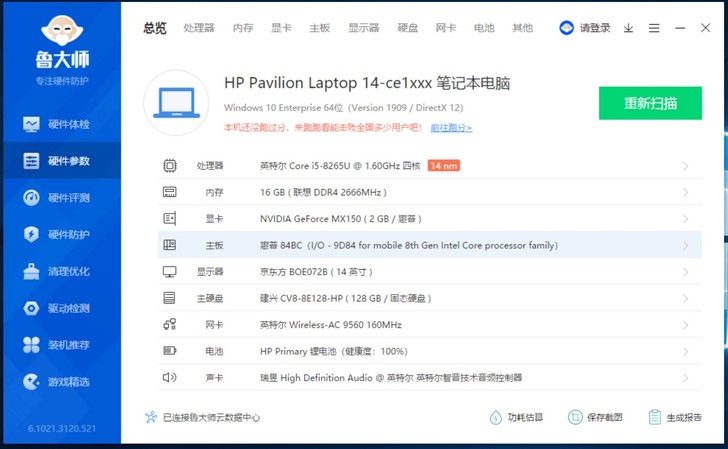Select the 京东方 BOE072B display text
This screenshot has width=728, height=449.
click(316, 272)
